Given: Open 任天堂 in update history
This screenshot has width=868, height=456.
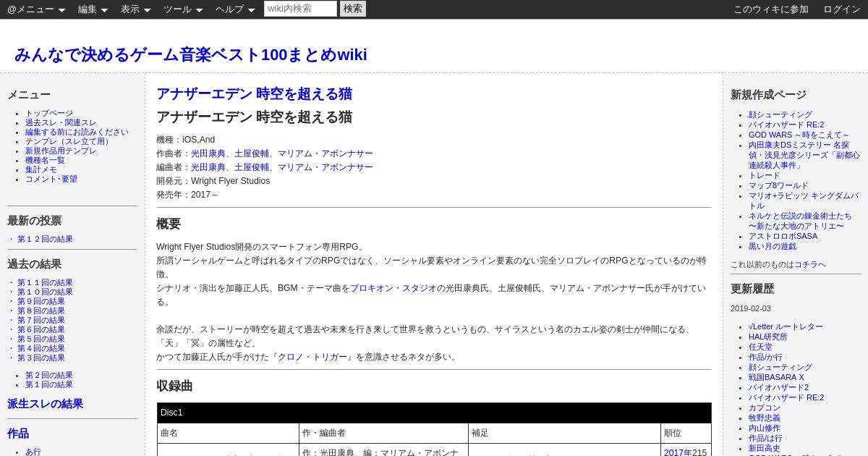Looking at the screenshot, I should tap(760, 347).
